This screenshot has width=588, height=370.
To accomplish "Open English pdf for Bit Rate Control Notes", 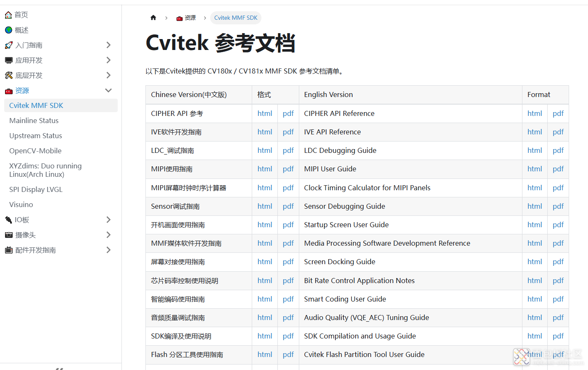I will pos(558,281).
